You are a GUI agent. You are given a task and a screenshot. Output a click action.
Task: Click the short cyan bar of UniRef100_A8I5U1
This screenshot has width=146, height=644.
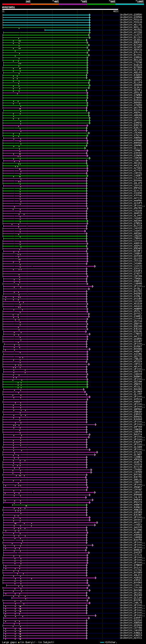click(67, 30)
